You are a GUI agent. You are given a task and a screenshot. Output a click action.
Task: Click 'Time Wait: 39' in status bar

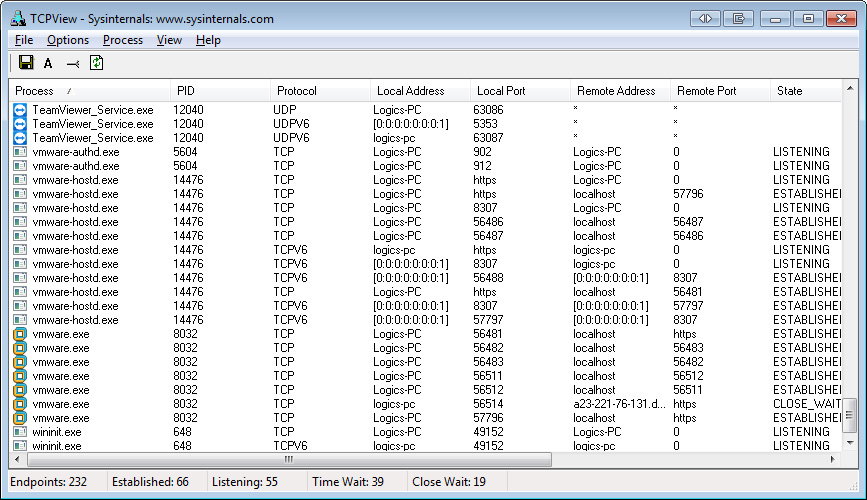(x=348, y=482)
